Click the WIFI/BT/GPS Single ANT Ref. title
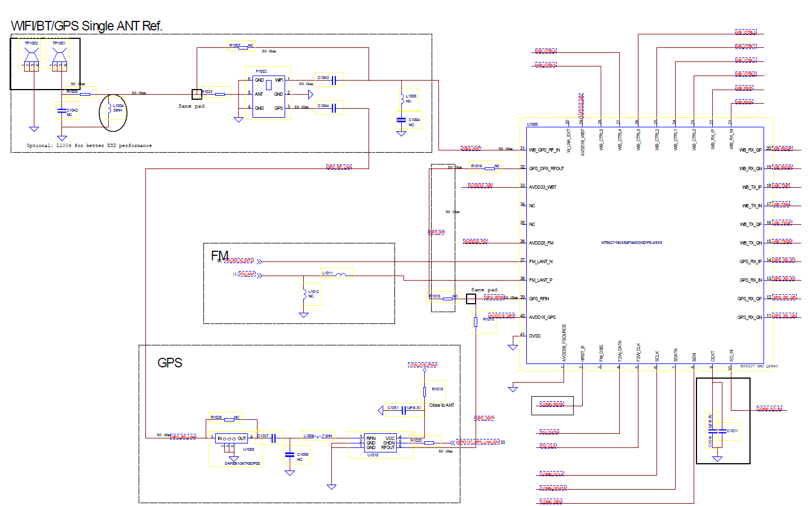The width and height of the screenshot is (812, 506). click(x=86, y=25)
